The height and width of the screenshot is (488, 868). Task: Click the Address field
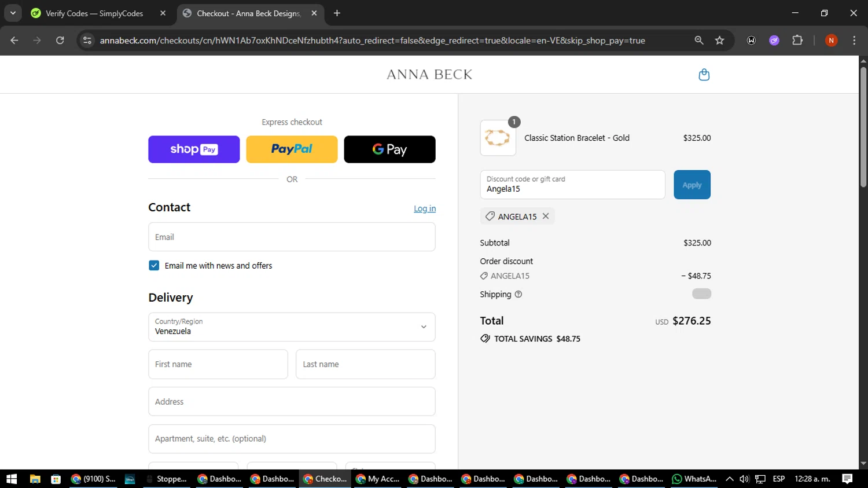pyautogui.click(x=292, y=402)
